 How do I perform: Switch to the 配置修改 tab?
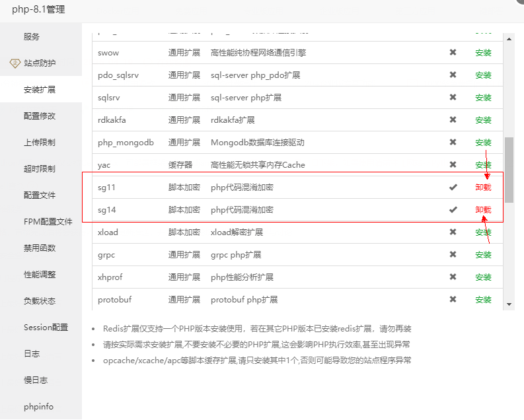[40, 116]
